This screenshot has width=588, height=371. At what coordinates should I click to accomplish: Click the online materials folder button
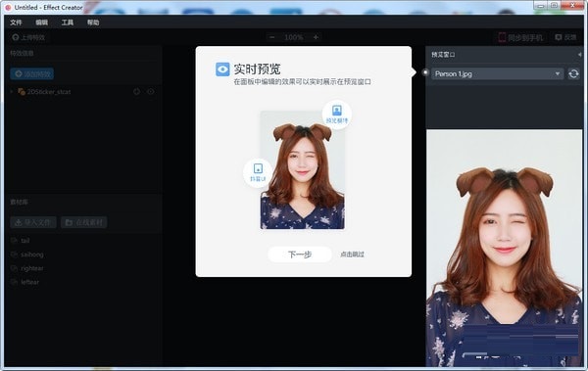(84, 222)
